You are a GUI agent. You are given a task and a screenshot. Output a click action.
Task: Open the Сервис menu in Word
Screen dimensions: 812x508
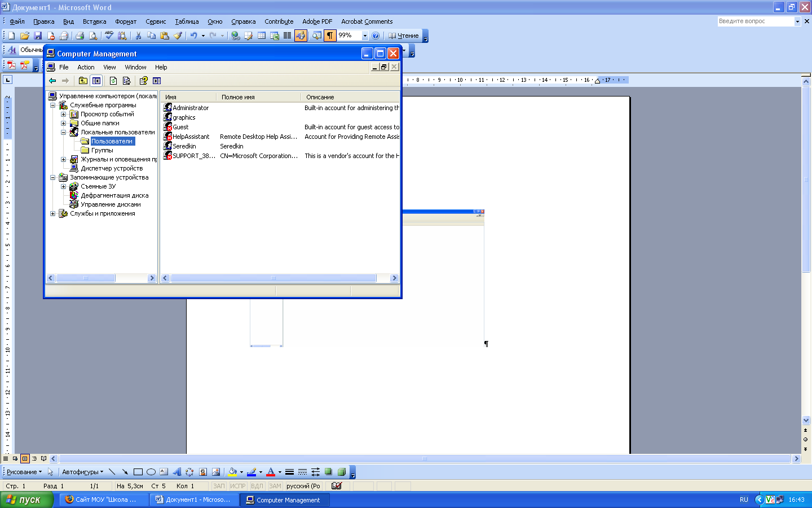[156, 21]
